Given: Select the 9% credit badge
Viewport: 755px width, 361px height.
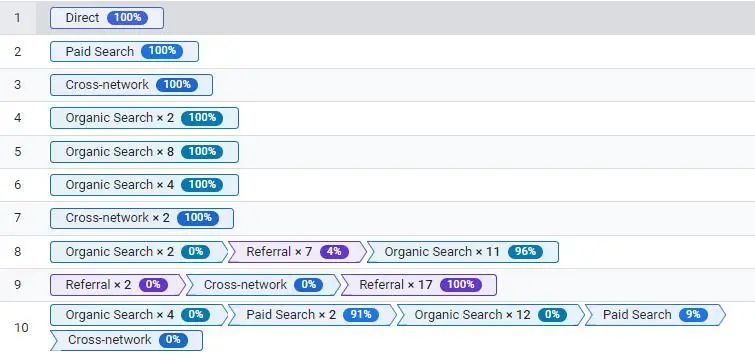Looking at the screenshot, I should coord(693,315).
